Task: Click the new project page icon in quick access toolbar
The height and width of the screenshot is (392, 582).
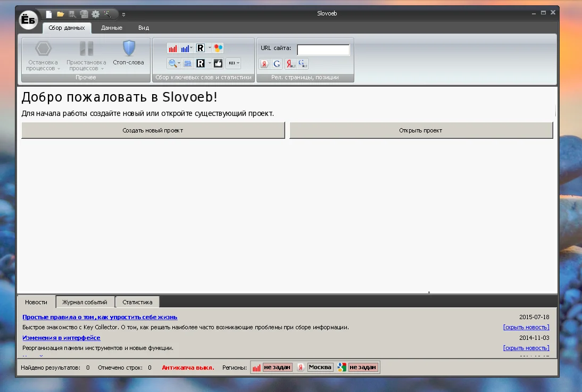Action: 48,14
